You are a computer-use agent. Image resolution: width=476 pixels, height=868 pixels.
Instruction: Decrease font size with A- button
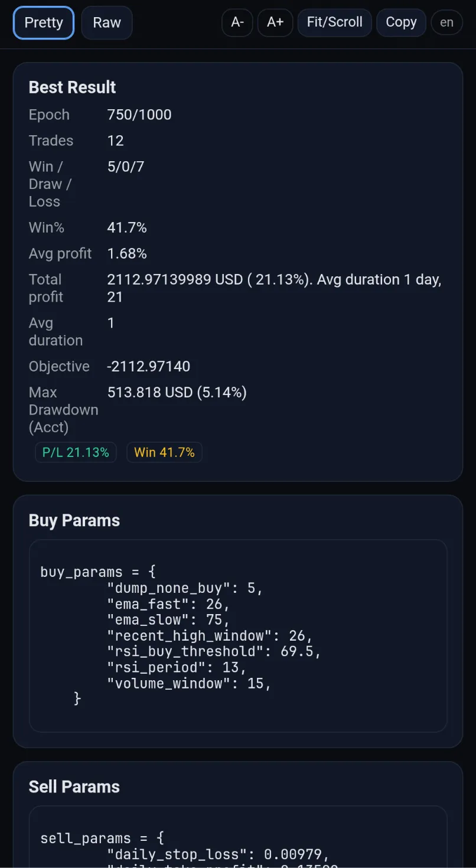pos(237,22)
